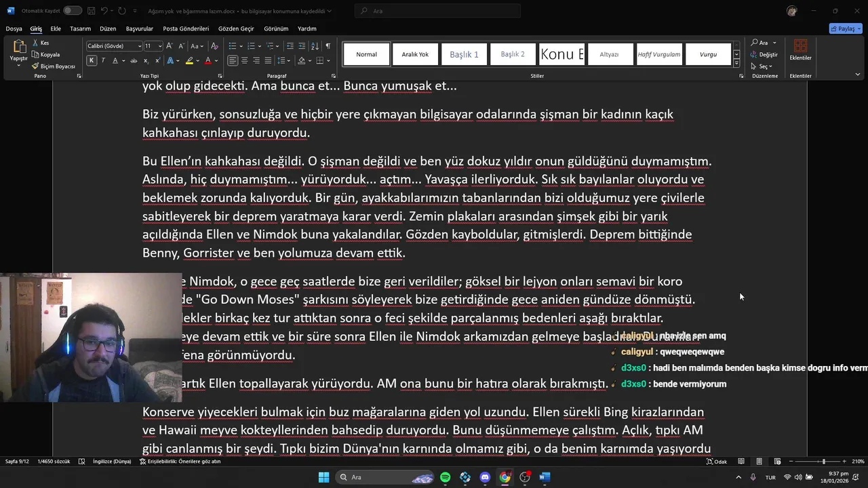Toggle bold (K) formatting
Viewport: 868px width, 488px height.
[x=92, y=60]
